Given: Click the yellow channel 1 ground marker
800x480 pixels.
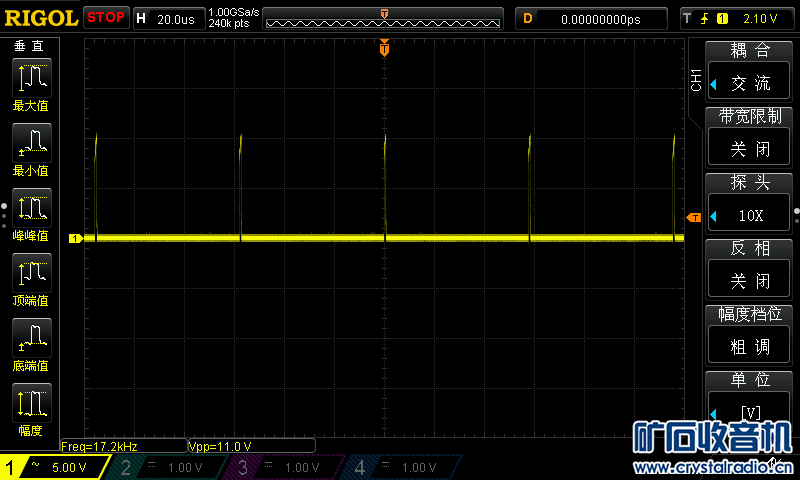Looking at the screenshot, I should pos(74,238).
